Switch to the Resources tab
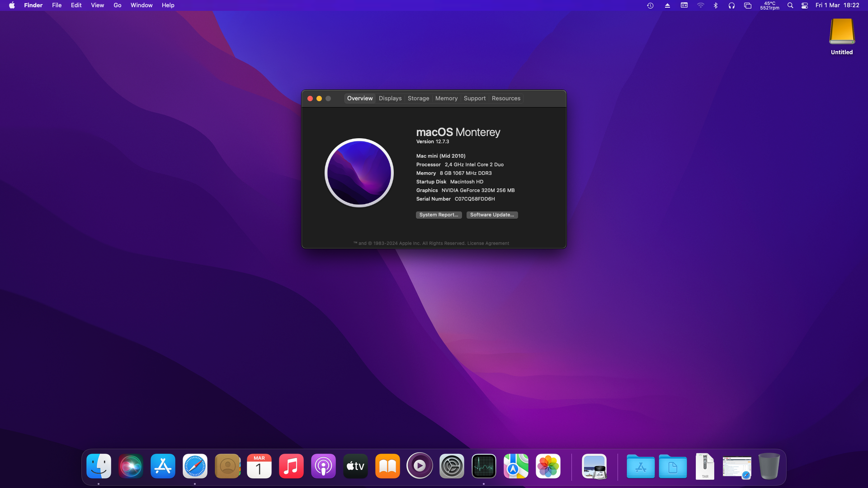This screenshot has height=488, width=868. pyautogui.click(x=506, y=99)
